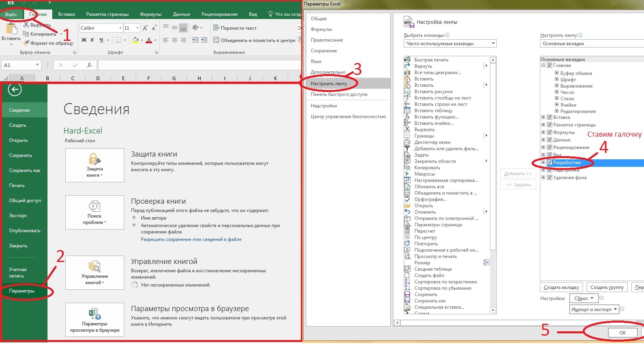This screenshot has height=344, width=644.
Task: Toggle the Удаление фона checkbox
Action: pyautogui.click(x=549, y=178)
